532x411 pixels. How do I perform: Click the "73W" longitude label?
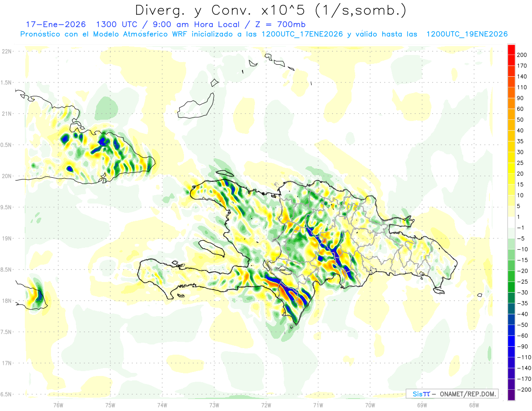(214, 405)
